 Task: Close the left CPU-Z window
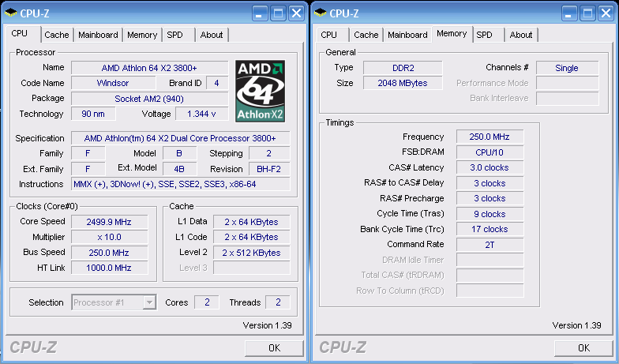click(297, 13)
